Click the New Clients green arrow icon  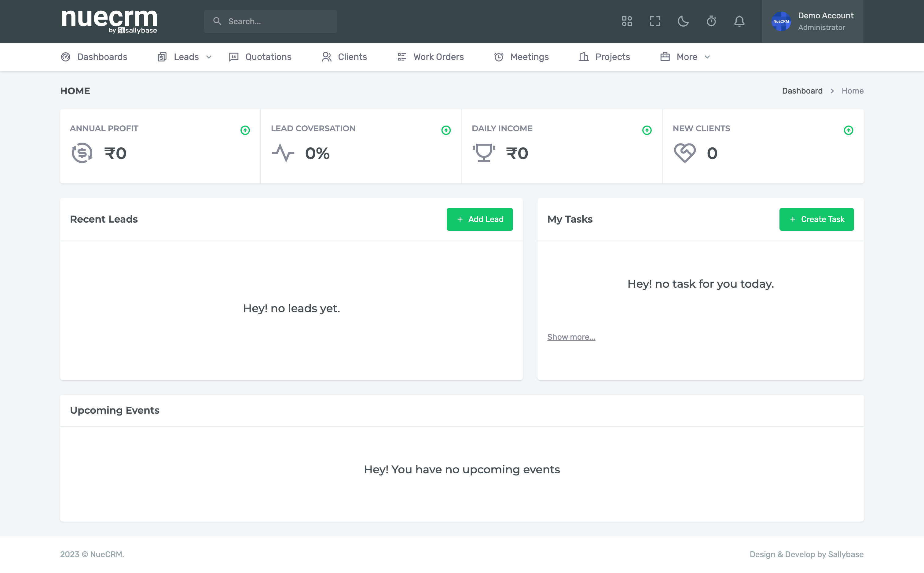point(848,130)
